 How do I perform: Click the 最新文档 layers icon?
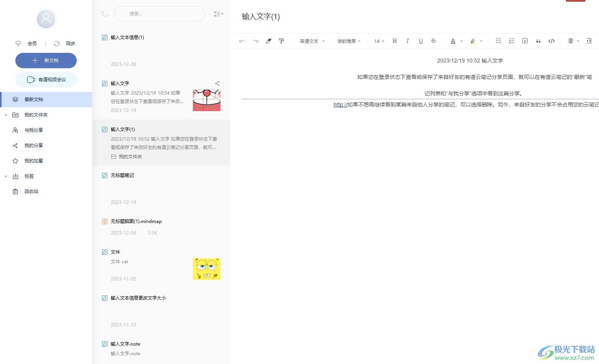tap(15, 100)
